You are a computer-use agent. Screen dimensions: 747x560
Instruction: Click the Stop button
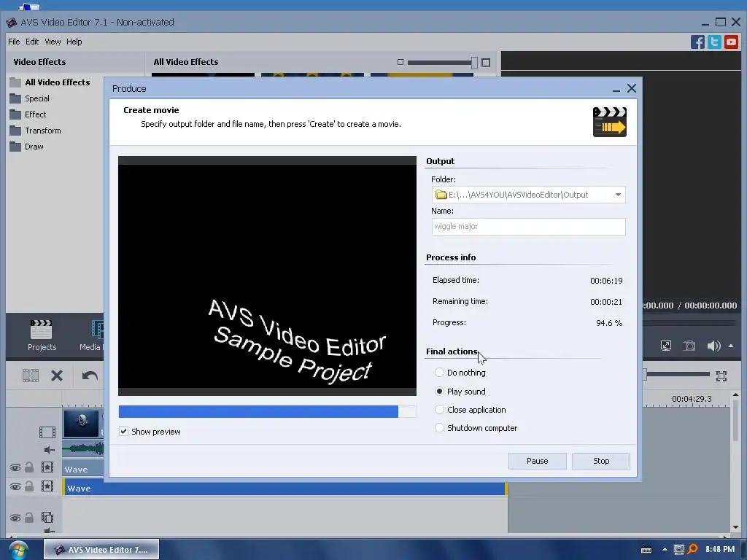(601, 461)
